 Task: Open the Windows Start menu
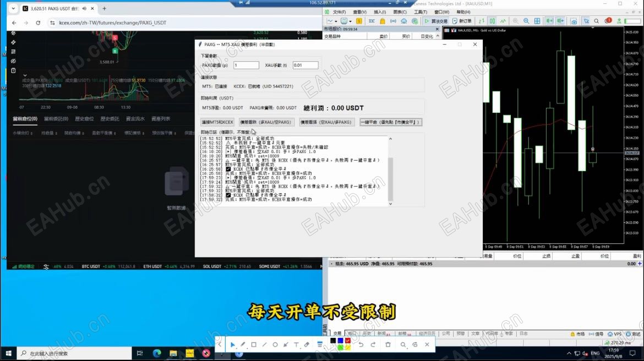pyautogui.click(x=8, y=353)
